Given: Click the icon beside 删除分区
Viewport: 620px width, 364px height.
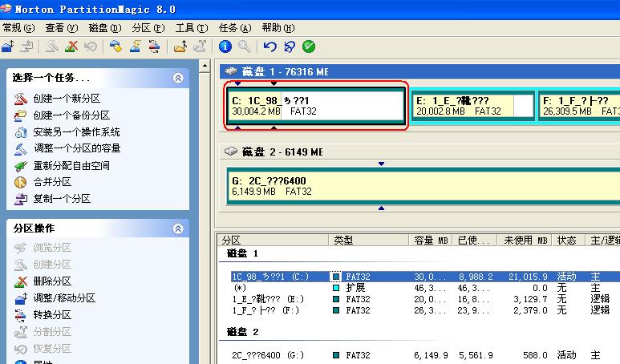Looking at the screenshot, I should pyautogui.click(x=21, y=281).
